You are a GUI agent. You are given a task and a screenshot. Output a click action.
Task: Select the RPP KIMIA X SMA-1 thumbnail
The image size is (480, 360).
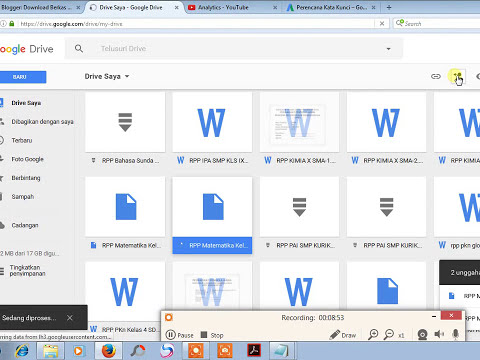coord(299,122)
